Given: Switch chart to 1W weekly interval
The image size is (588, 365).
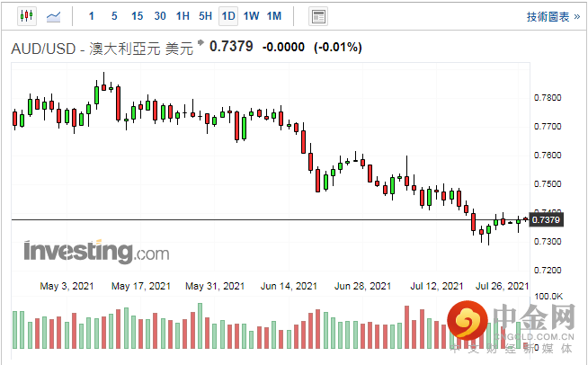Looking at the screenshot, I should [x=251, y=16].
